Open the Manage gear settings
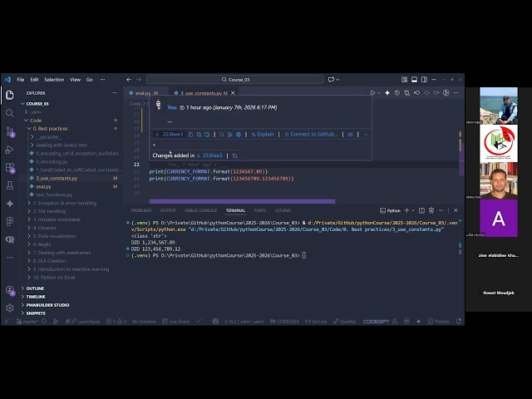This screenshot has height=399, width=532. click(x=9, y=308)
